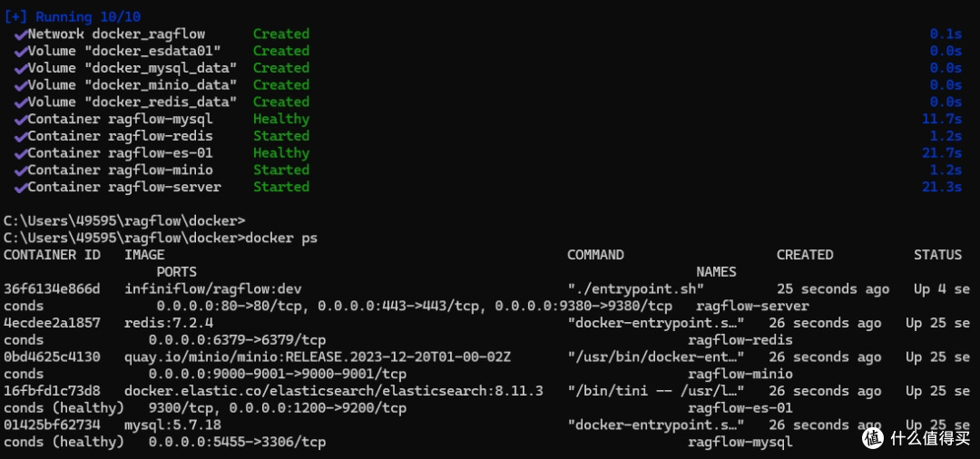This screenshot has height=459, width=980.
Task: Click the Zhi logo watermark icon
Action: (x=873, y=438)
